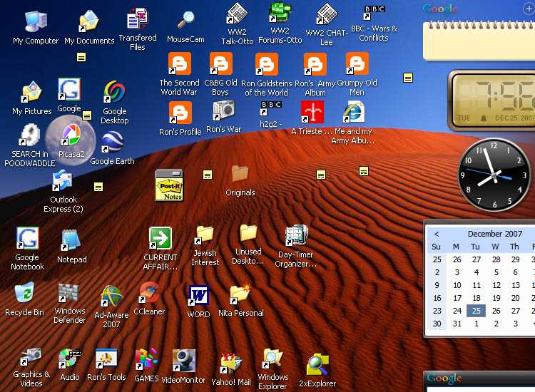Open the MouseCam magnifier shortcut
Image resolution: width=535 pixels, height=392 pixels.
point(185,21)
